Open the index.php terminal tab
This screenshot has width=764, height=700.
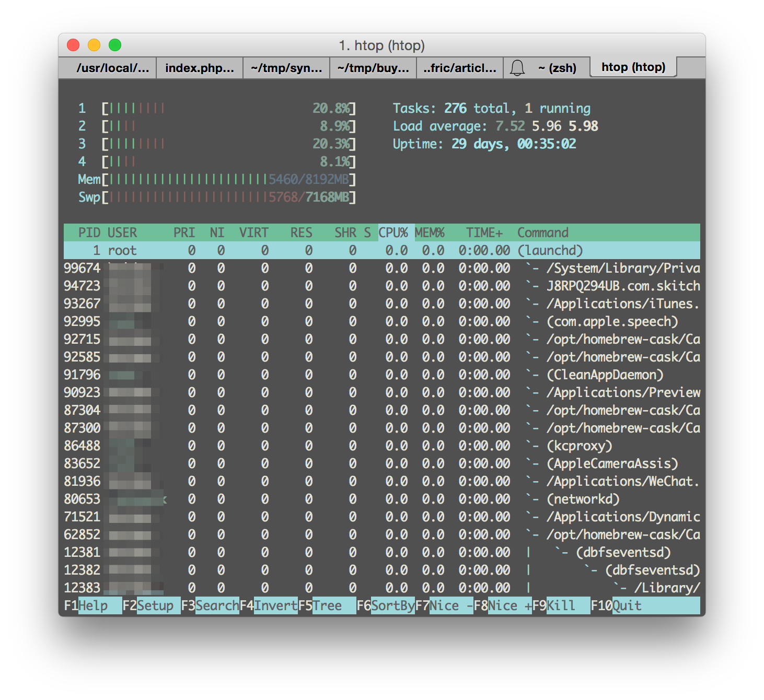click(x=199, y=67)
